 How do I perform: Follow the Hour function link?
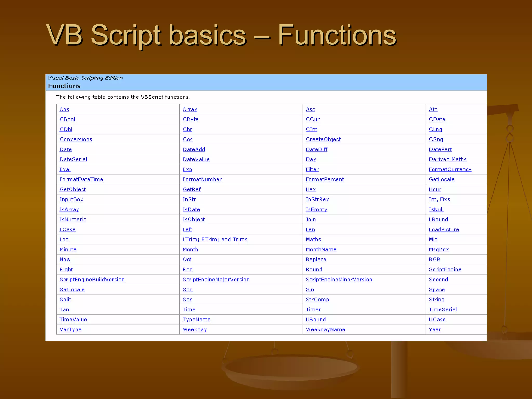coord(435,189)
